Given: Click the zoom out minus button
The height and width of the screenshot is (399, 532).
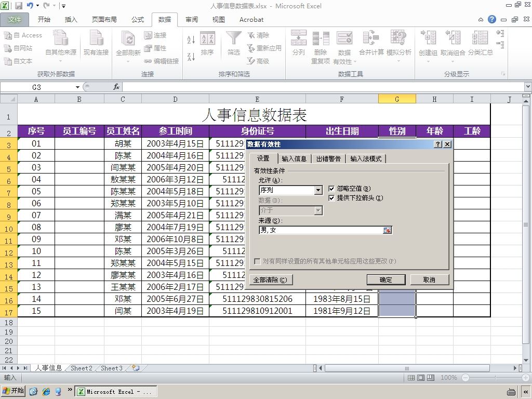Looking at the screenshot, I should click(x=465, y=378).
